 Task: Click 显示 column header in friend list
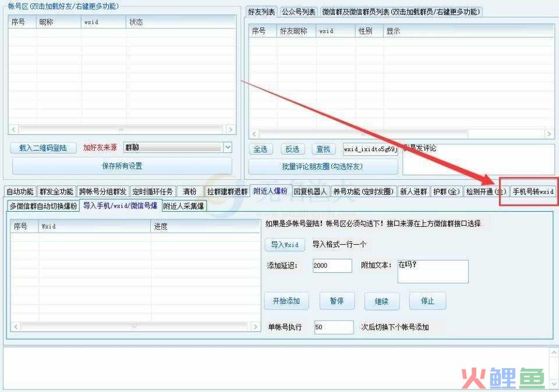point(468,31)
